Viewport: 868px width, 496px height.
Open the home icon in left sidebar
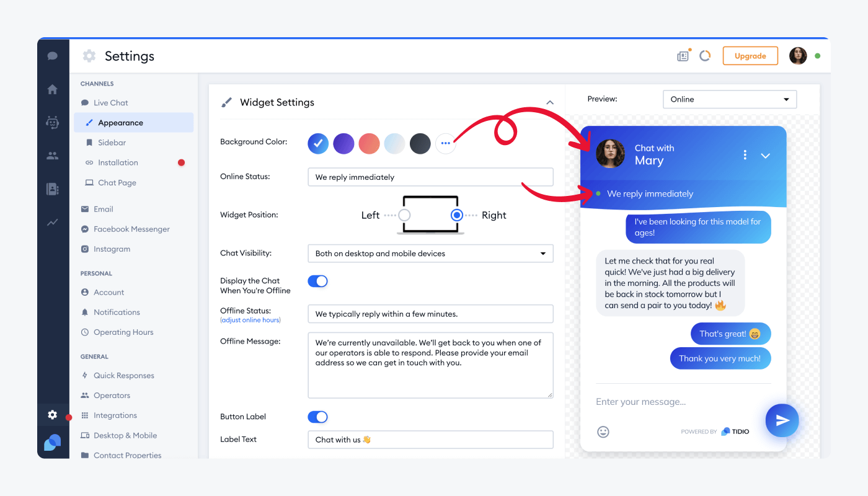(53, 89)
